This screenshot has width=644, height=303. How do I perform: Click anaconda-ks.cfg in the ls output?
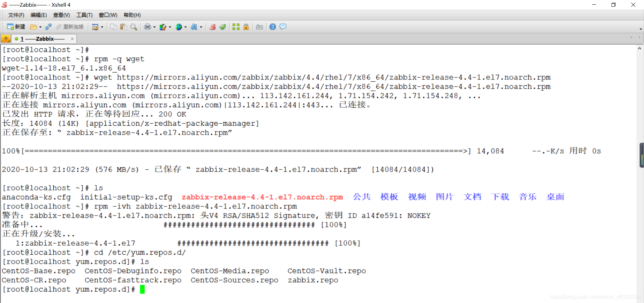click(x=37, y=197)
